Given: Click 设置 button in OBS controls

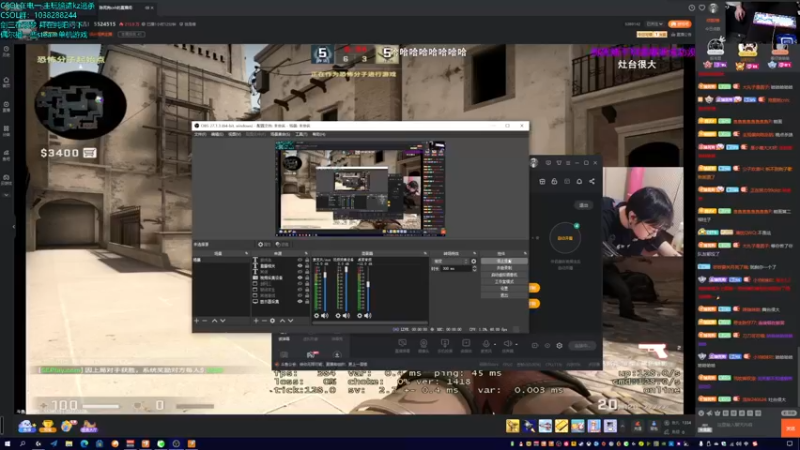Looking at the screenshot, I should click(x=504, y=288).
